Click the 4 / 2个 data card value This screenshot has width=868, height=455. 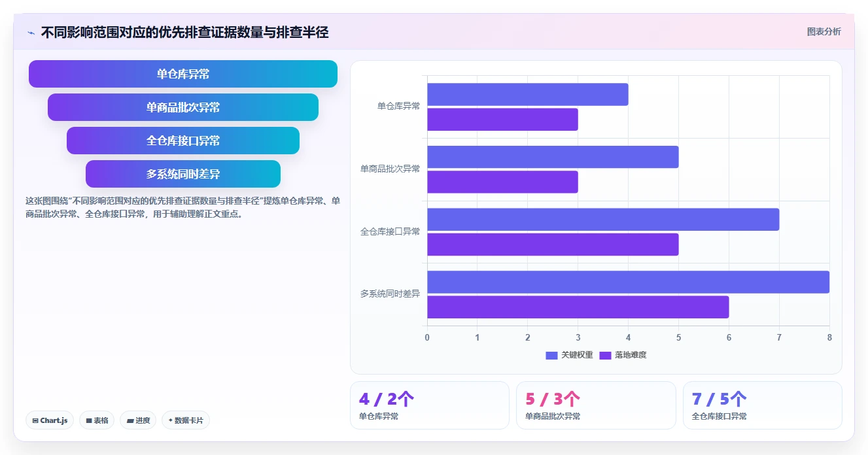[387, 399]
